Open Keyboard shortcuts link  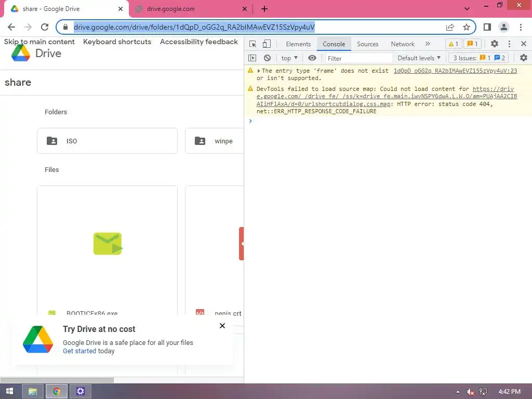(117, 42)
